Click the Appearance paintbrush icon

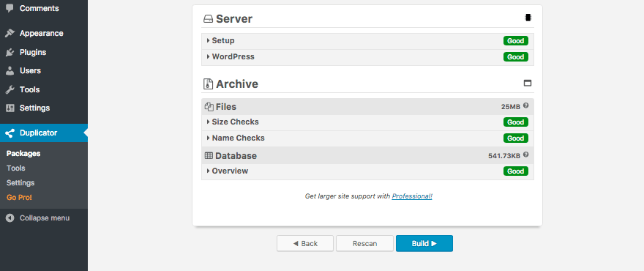[10, 33]
